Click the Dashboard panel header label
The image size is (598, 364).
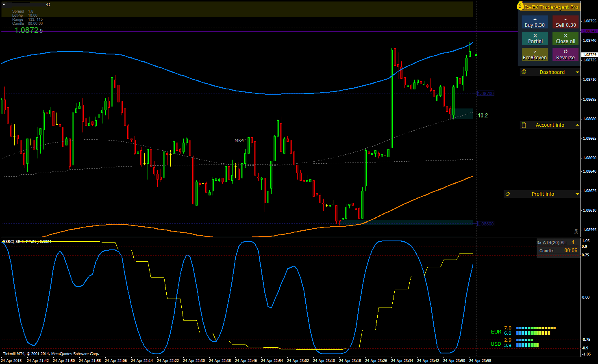552,72
